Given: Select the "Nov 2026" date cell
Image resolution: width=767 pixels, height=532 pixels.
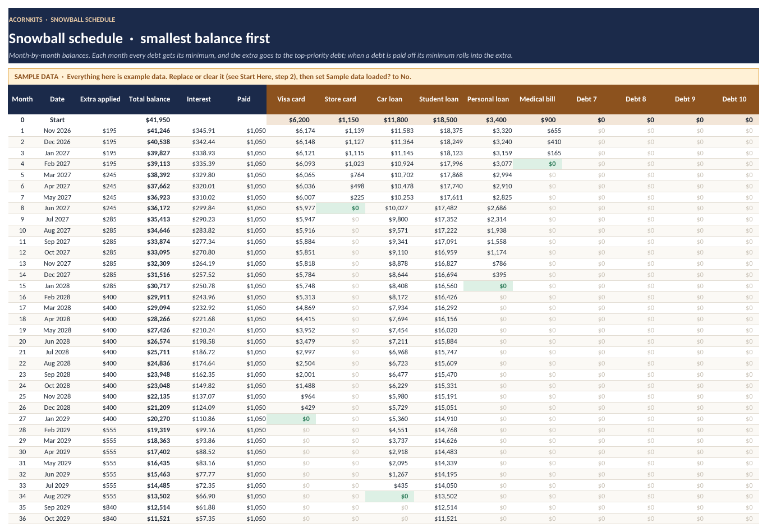Looking at the screenshot, I should coord(57,131).
